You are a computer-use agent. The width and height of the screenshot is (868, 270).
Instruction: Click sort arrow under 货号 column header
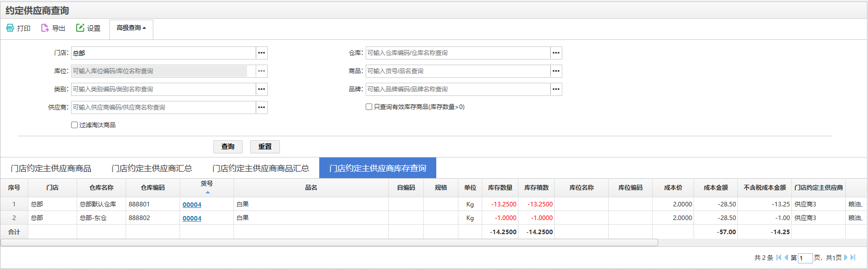207,192
